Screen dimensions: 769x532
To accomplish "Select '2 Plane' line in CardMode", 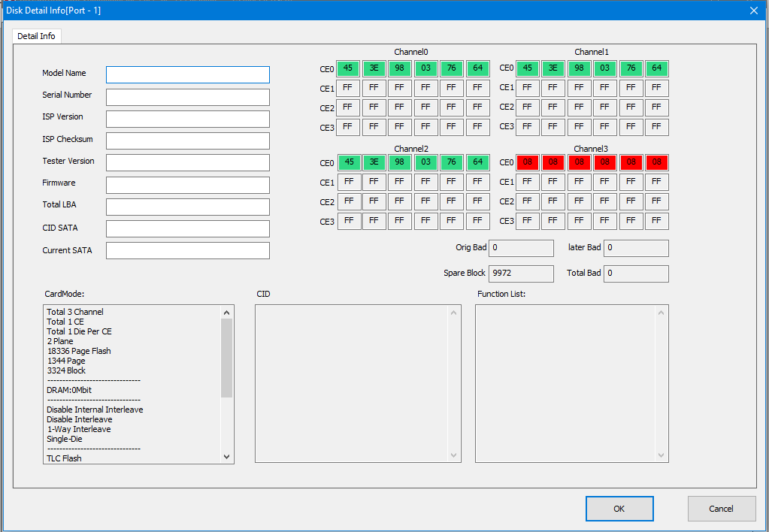I will [60, 341].
